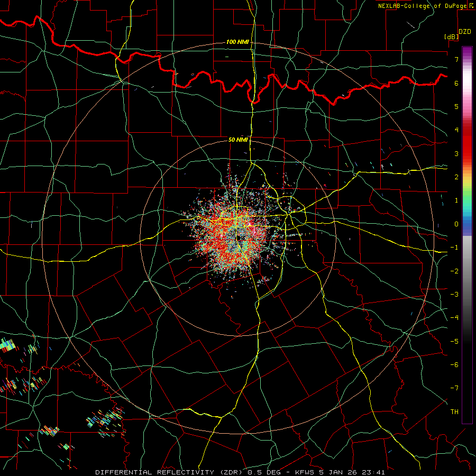This screenshot has width=476, height=476.
Task: Click the 6 value on the color scale
Action: click(456, 83)
